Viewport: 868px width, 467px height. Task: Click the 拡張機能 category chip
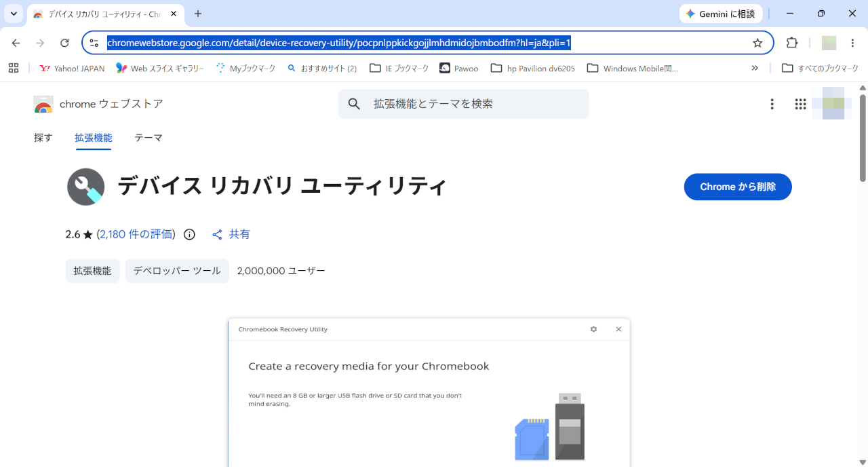coord(93,271)
